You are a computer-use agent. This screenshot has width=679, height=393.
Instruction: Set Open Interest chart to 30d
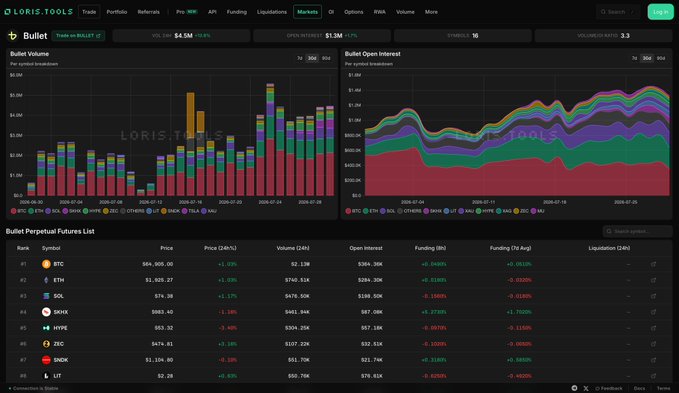(x=647, y=58)
